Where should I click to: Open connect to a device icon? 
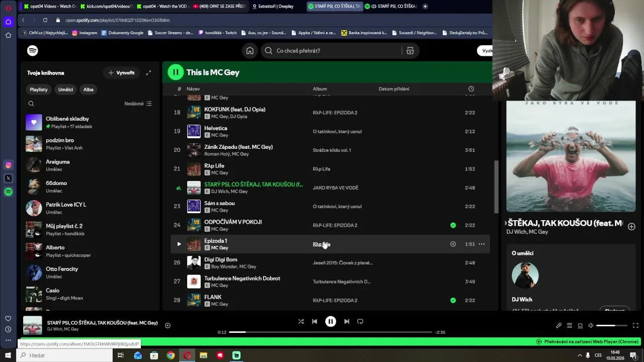point(580,325)
